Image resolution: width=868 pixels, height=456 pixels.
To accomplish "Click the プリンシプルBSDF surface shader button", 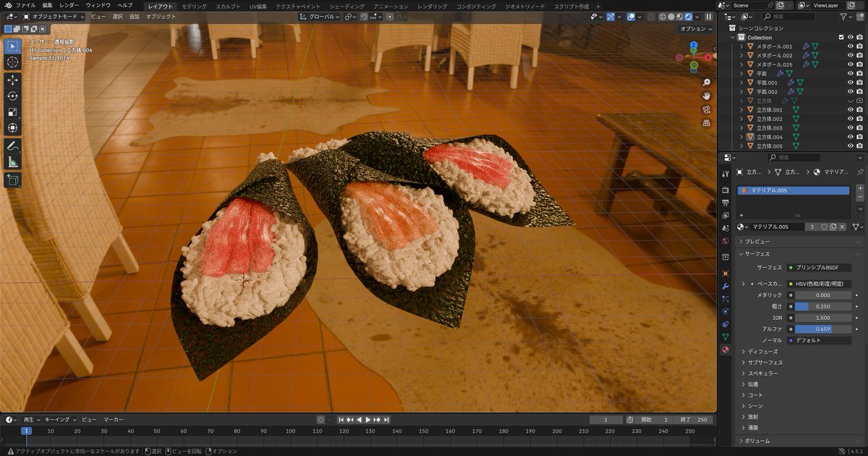I will tap(820, 268).
